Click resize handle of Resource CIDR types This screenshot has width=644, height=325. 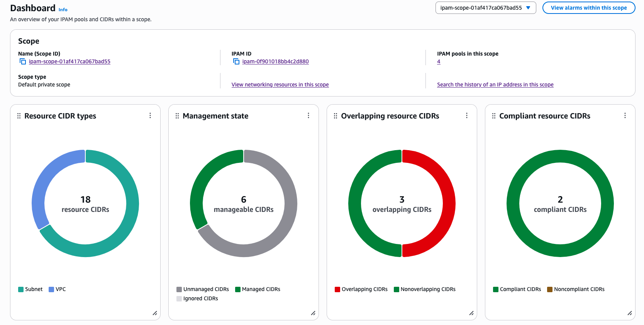pyautogui.click(x=155, y=313)
